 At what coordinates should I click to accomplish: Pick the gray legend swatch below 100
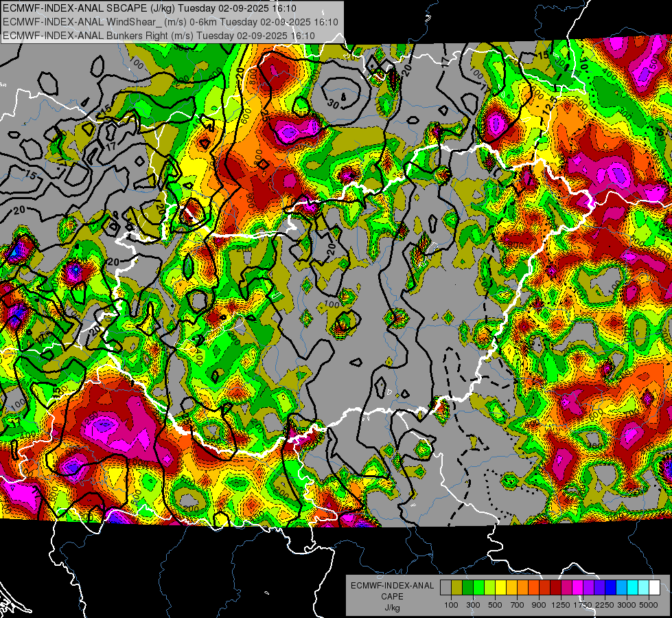pyautogui.click(x=445, y=587)
